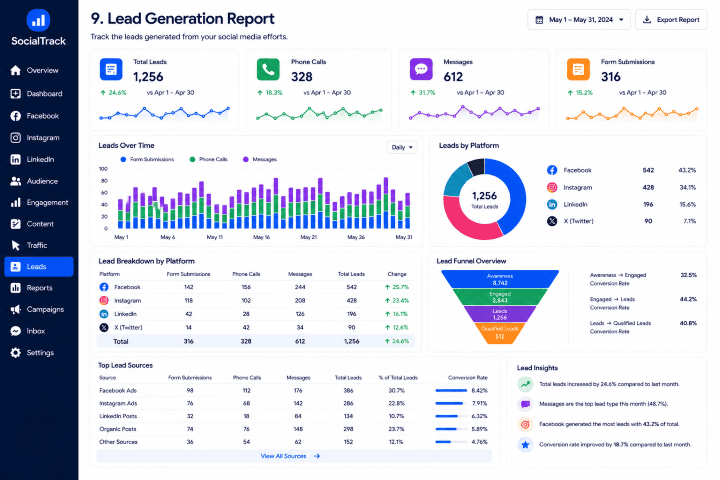The width and height of the screenshot is (720, 480).
Task: Click the Phone Calls green card icon
Action: (x=268, y=69)
